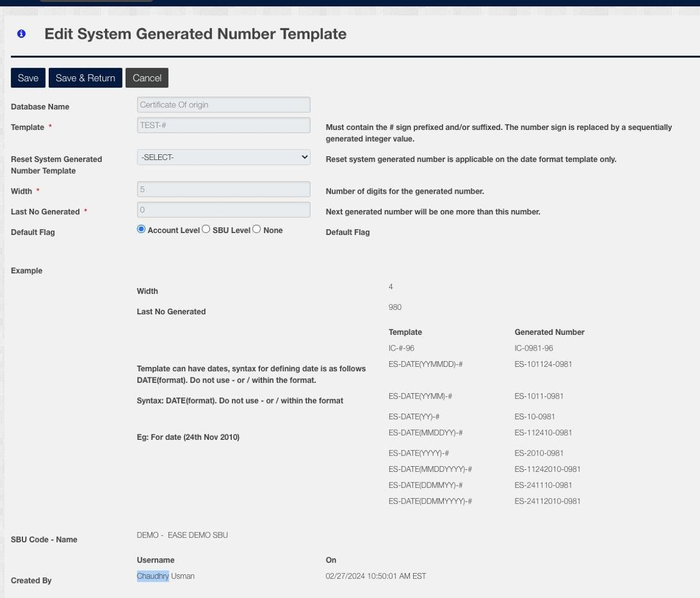This screenshot has height=598, width=700.
Task: Click generated number ES-11242010-0981
Action: pos(547,469)
